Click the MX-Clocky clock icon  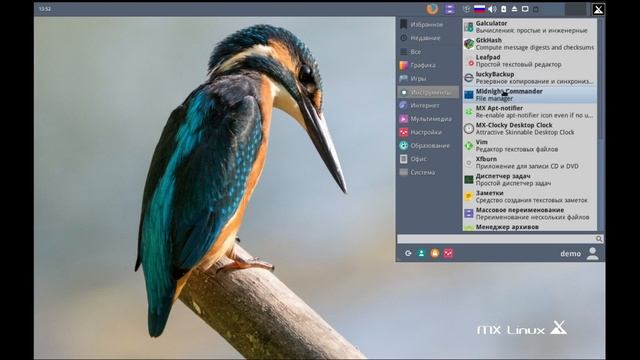point(469,129)
